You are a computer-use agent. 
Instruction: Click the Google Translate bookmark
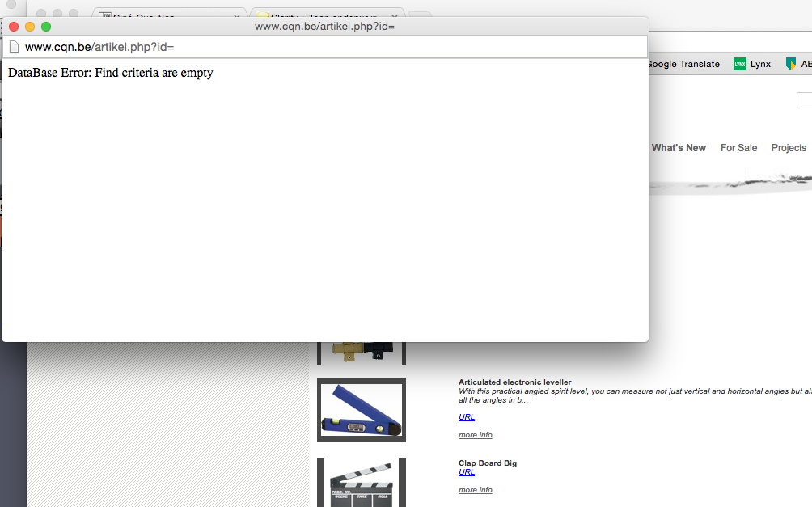click(683, 64)
